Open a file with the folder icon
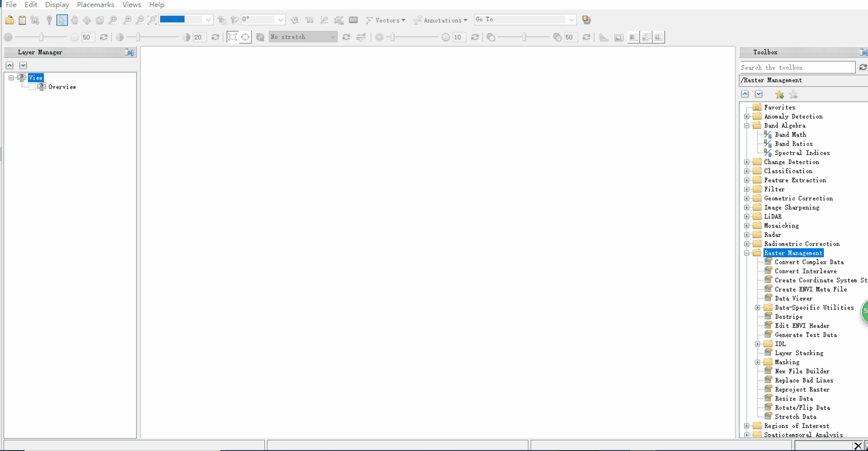Screen dimensions: 868x451 click(x=9, y=20)
